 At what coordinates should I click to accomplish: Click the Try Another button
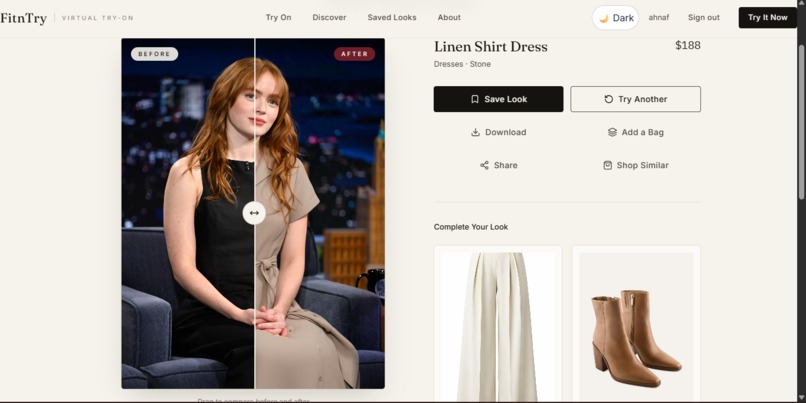[x=635, y=99]
